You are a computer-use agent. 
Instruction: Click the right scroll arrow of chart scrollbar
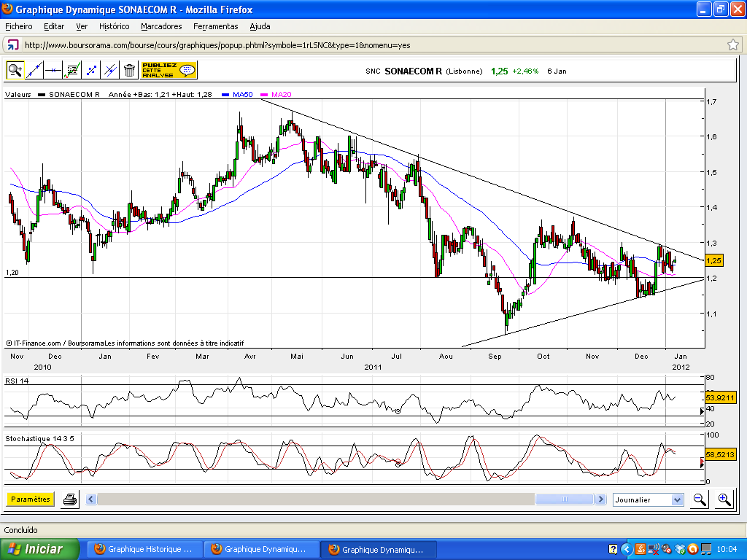(x=601, y=499)
